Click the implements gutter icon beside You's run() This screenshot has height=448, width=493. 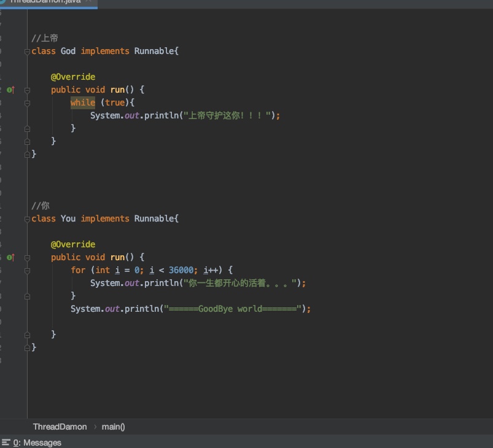tap(10, 257)
